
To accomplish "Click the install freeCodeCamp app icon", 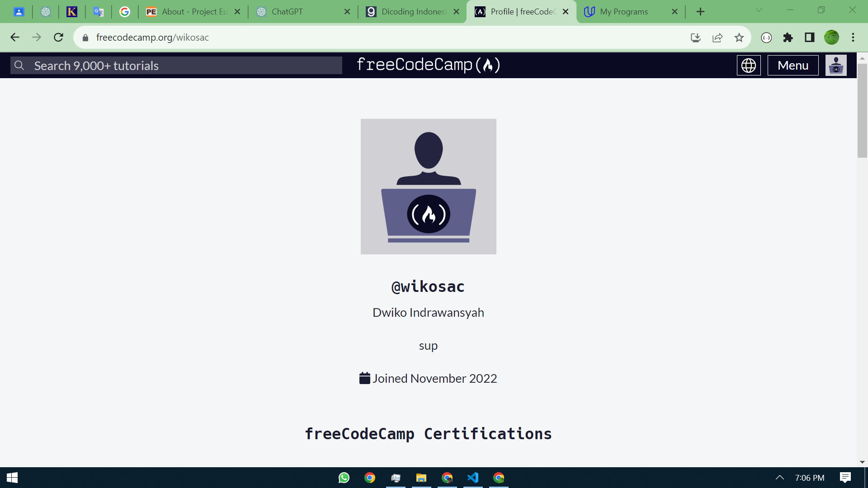I will click(696, 38).
